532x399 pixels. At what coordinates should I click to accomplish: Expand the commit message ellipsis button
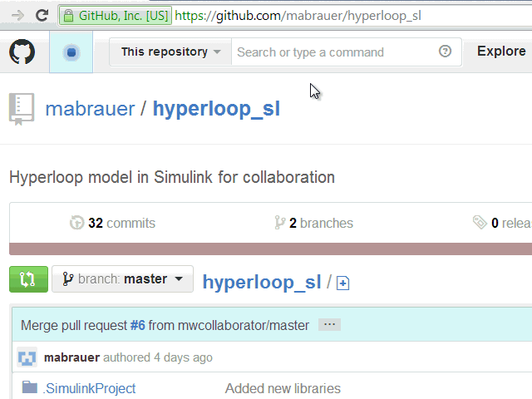pyautogui.click(x=329, y=325)
